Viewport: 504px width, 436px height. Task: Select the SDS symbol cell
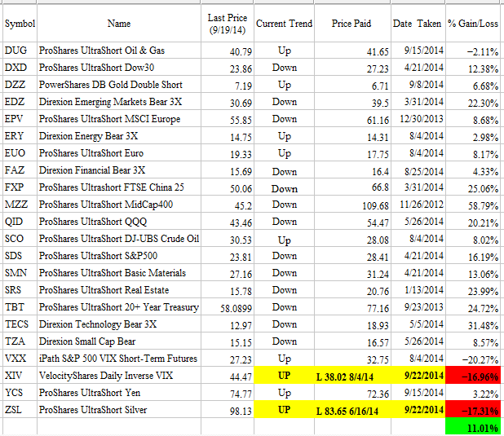point(20,256)
